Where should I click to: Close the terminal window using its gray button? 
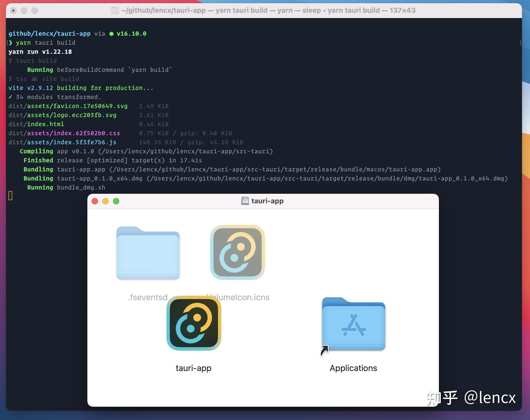point(13,11)
